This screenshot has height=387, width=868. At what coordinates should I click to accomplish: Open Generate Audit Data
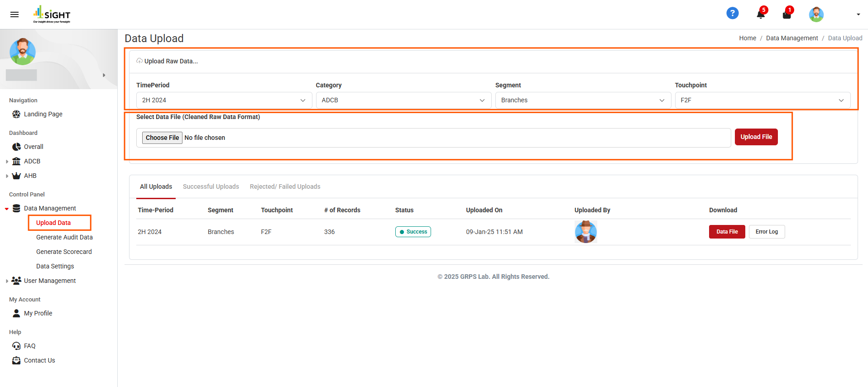(64, 237)
